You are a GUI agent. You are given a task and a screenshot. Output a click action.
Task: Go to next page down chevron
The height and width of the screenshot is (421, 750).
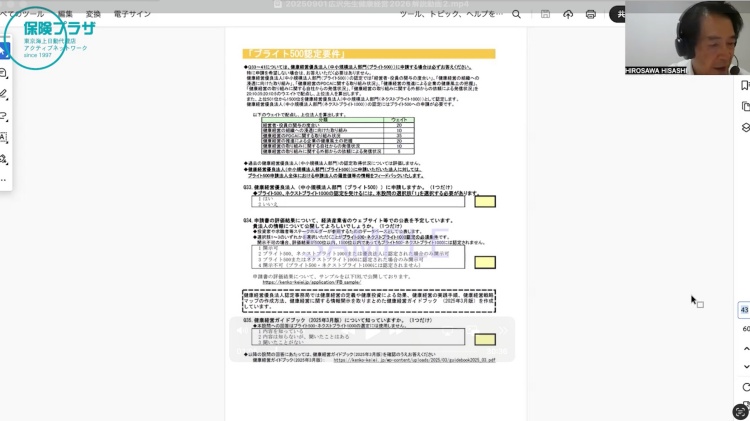pyautogui.click(x=745, y=366)
